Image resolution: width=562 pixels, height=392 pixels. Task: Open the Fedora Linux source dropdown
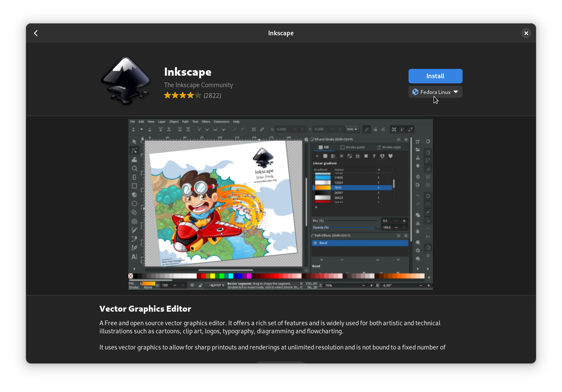click(x=435, y=92)
